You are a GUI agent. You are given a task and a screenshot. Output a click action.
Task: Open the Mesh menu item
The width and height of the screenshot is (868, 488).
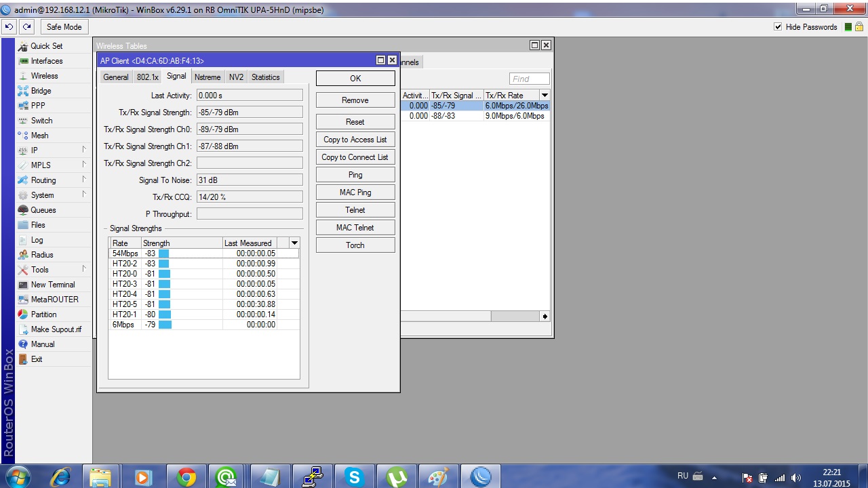[x=39, y=136]
